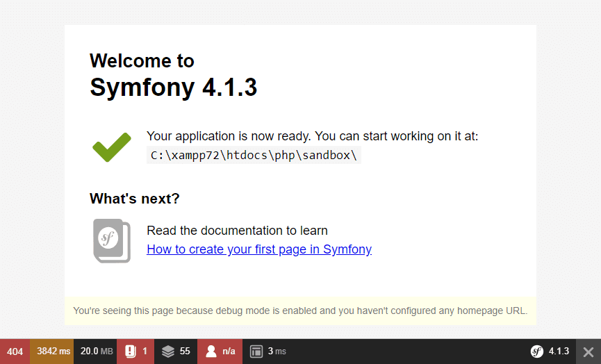Click the "Read the documentation to learn" text
This screenshot has height=364, width=601.
[237, 231]
